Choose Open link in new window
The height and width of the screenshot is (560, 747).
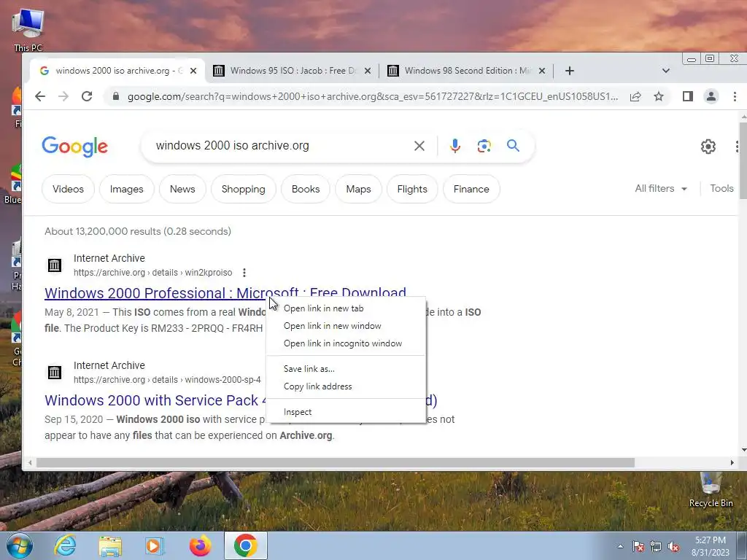click(x=346, y=326)
